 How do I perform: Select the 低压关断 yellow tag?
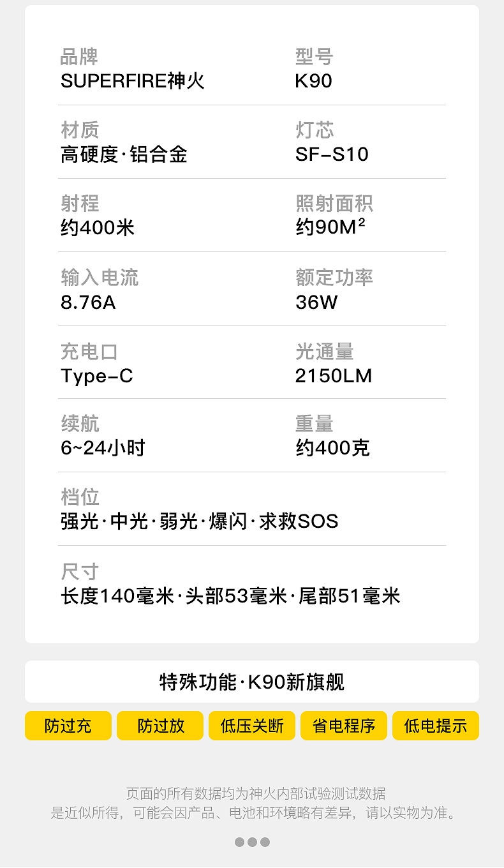pyautogui.click(x=252, y=726)
